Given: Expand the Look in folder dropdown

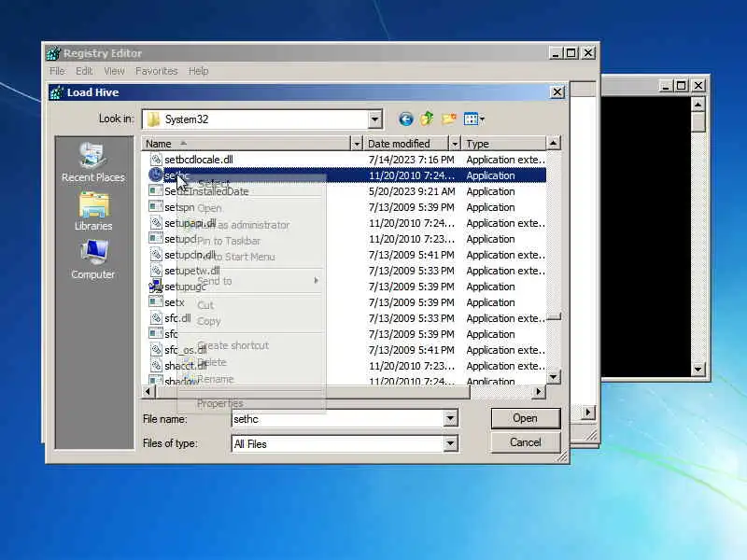Looking at the screenshot, I should (375, 119).
